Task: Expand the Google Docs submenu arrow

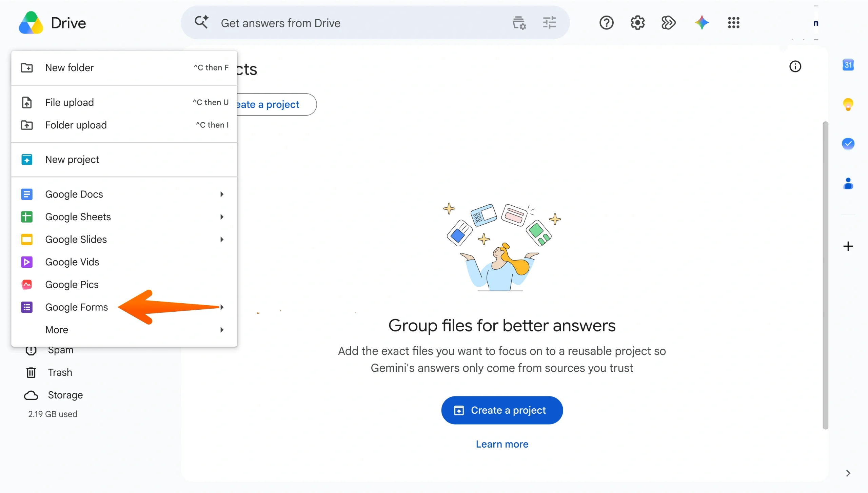Action: click(x=222, y=194)
